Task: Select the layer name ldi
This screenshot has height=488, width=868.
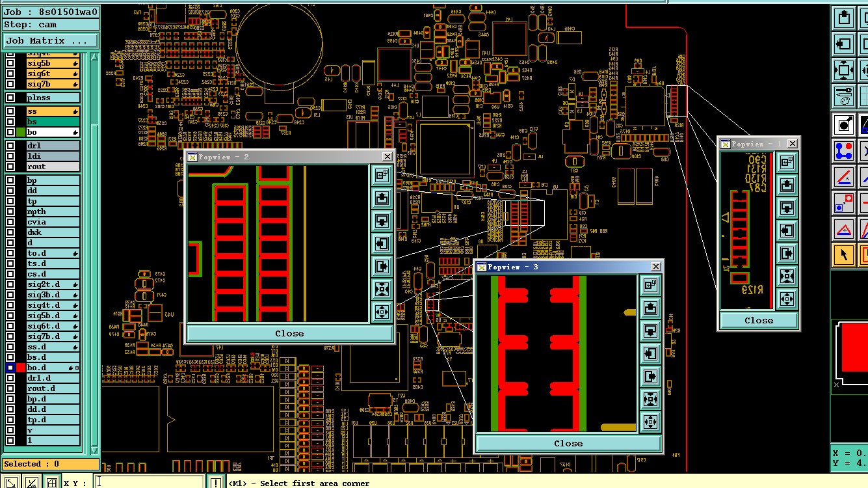Action: click(x=53, y=156)
